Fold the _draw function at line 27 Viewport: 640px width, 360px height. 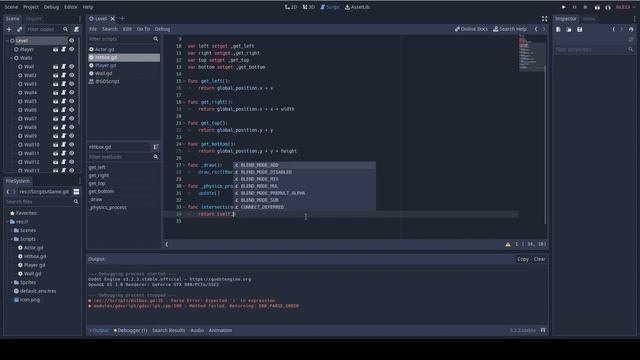point(184,165)
